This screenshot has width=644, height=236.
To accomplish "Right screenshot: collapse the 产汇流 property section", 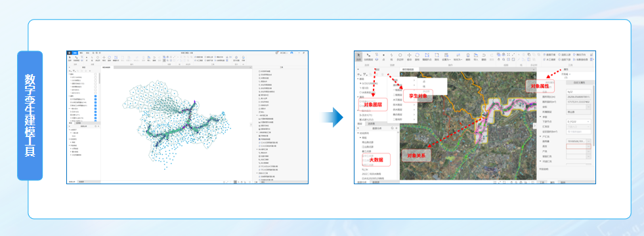I will point(540,136).
